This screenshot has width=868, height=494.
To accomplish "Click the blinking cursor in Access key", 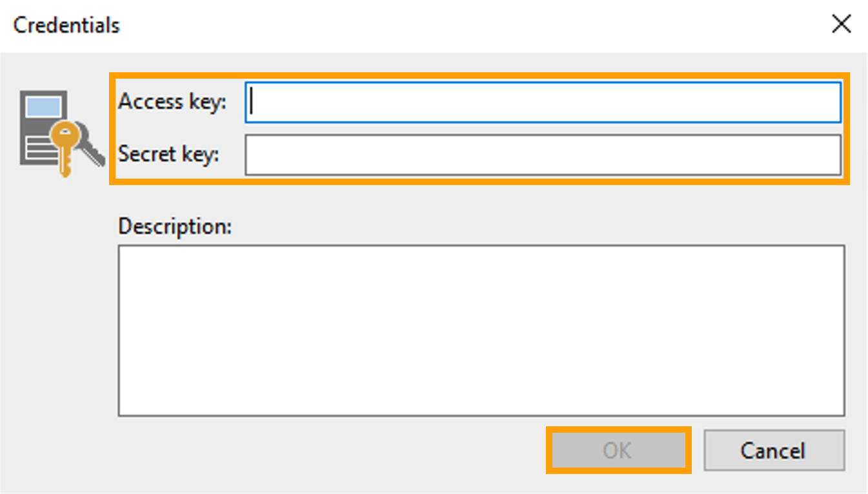I will point(250,102).
